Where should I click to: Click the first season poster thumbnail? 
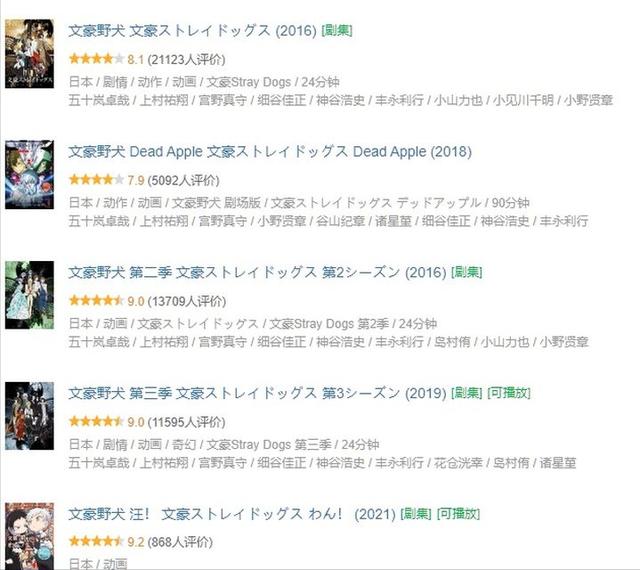pos(29,53)
